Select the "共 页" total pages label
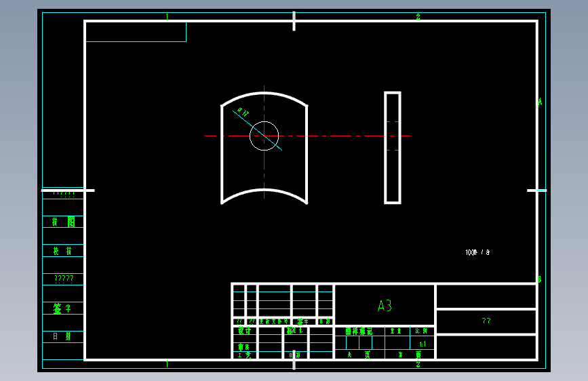 (x=359, y=355)
